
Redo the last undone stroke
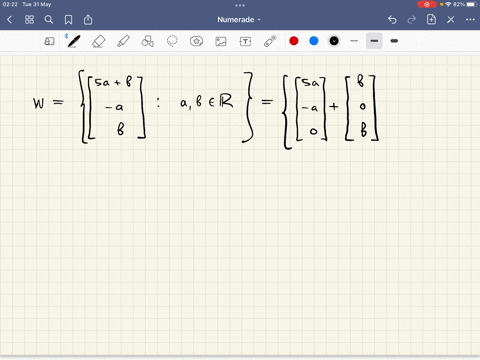(x=412, y=20)
